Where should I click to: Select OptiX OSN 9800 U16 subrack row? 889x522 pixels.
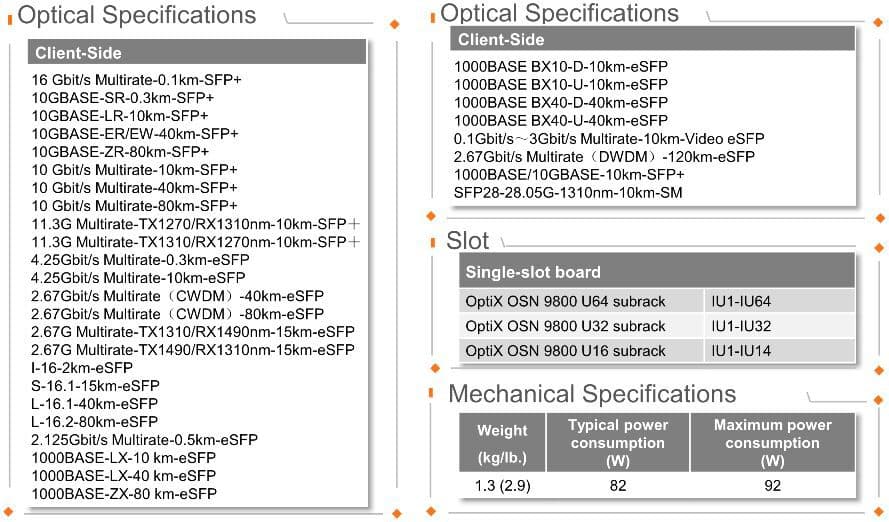[657, 351]
